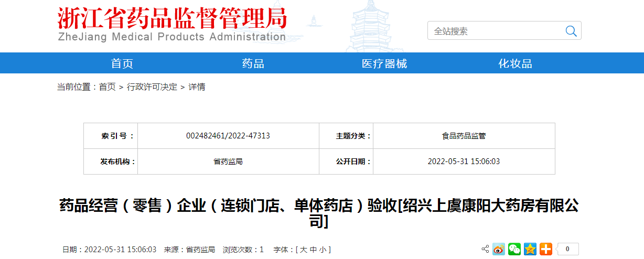Open more share options plus icon
The height and width of the screenshot is (259, 644).
click(546, 249)
